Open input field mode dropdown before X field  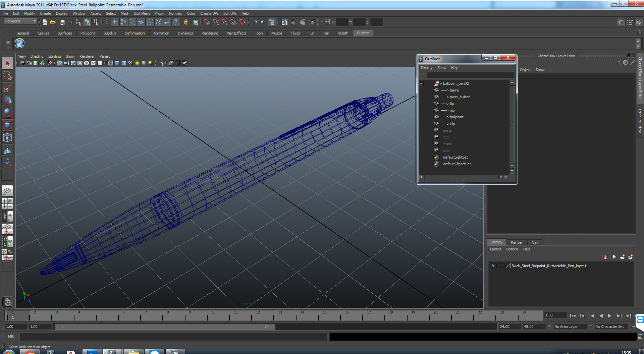(x=322, y=22)
